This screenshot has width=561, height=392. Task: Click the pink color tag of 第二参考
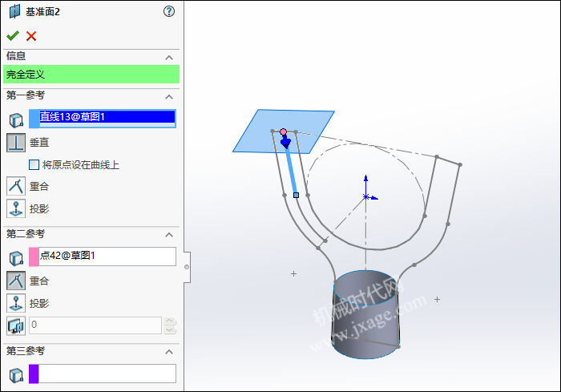point(34,257)
